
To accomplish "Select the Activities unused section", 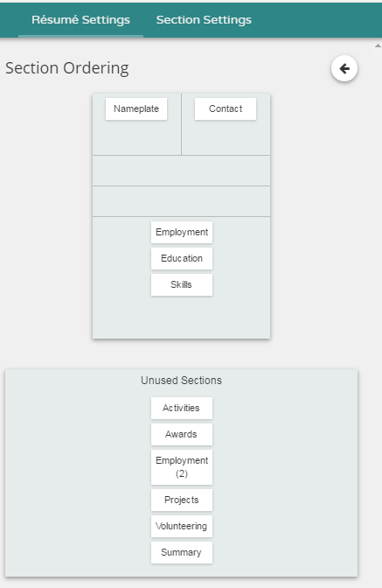I will click(x=182, y=408).
